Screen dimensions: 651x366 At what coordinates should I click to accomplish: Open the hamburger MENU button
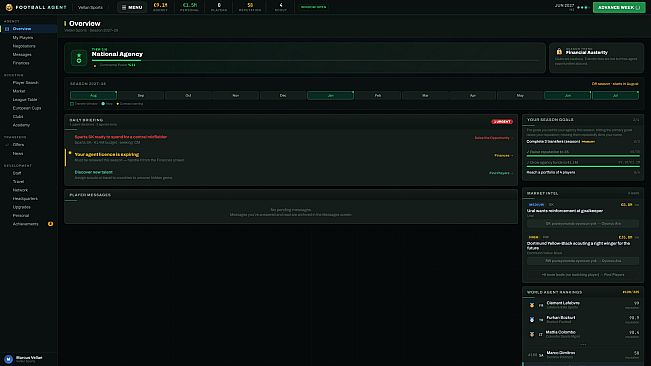click(132, 7)
